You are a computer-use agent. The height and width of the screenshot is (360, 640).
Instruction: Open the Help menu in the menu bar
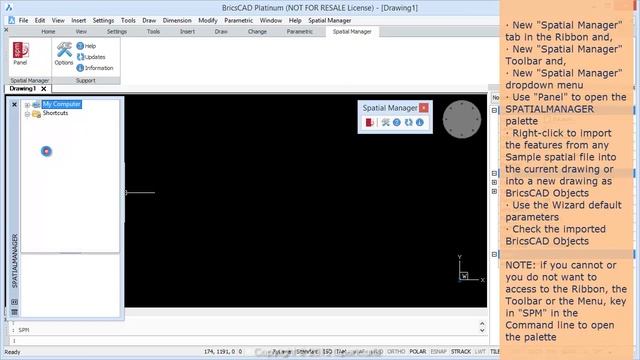(295, 20)
